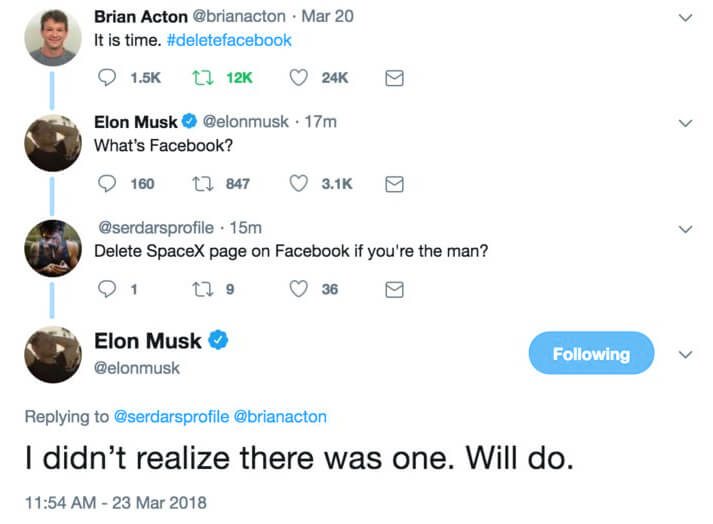713x524 pixels.
Task: Expand the options chevron on Brian Acton's tweet
Action: point(685,18)
